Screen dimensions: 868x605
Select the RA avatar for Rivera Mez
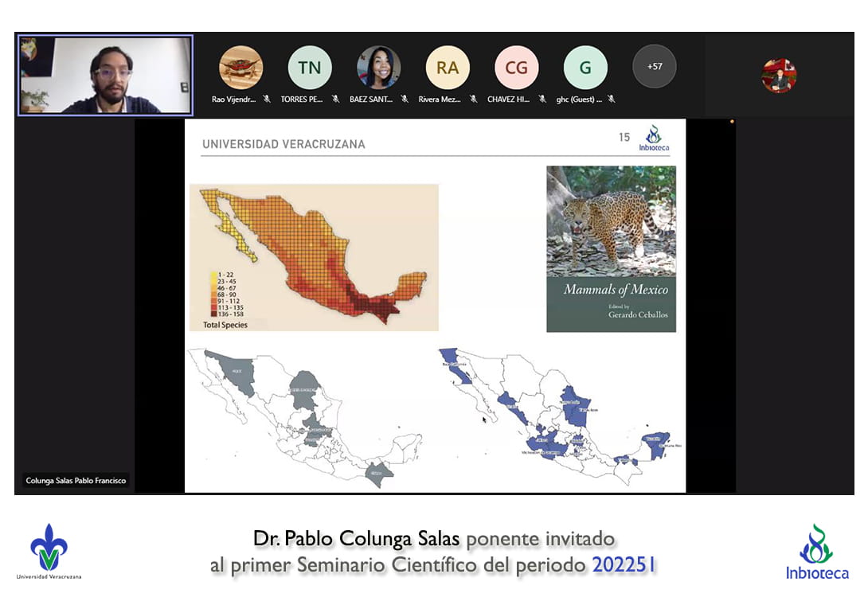[x=448, y=67]
